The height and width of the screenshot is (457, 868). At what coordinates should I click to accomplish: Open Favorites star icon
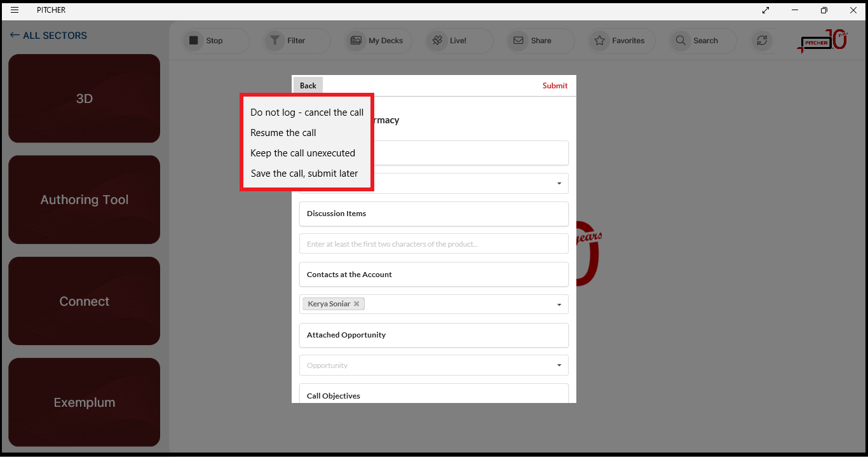click(x=599, y=41)
